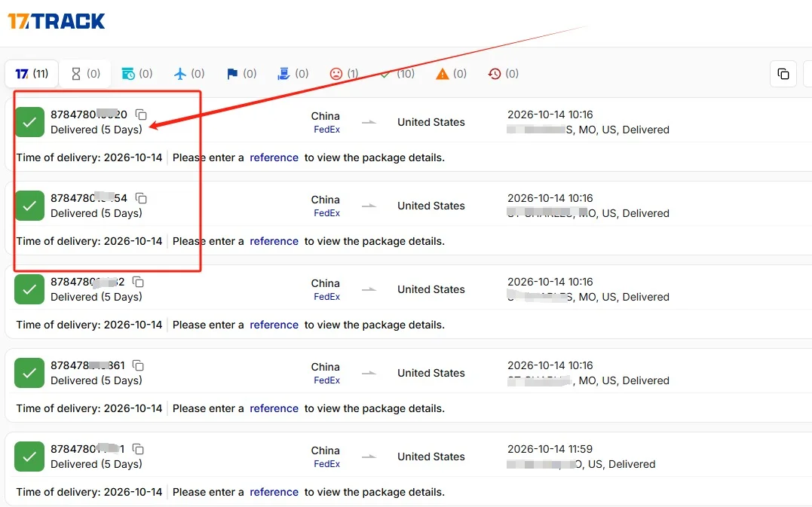The image size is (812, 507).
Task: Click FedEx carrier link for number ending 361
Action: pyautogui.click(x=326, y=380)
